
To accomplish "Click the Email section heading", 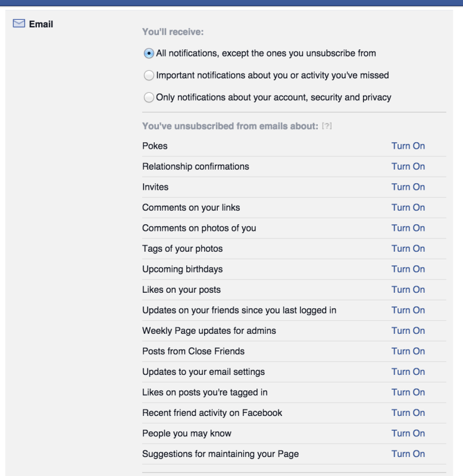I will [x=41, y=24].
